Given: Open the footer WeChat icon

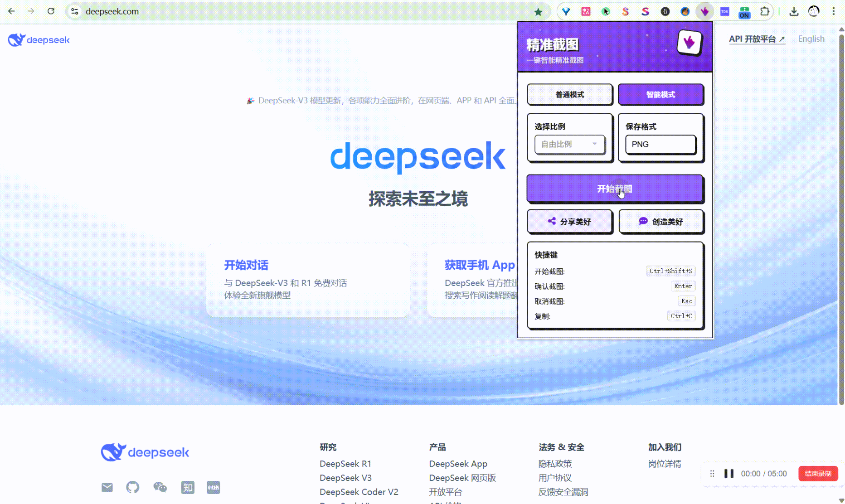Looking at the screenshot, I should point(160,487).
